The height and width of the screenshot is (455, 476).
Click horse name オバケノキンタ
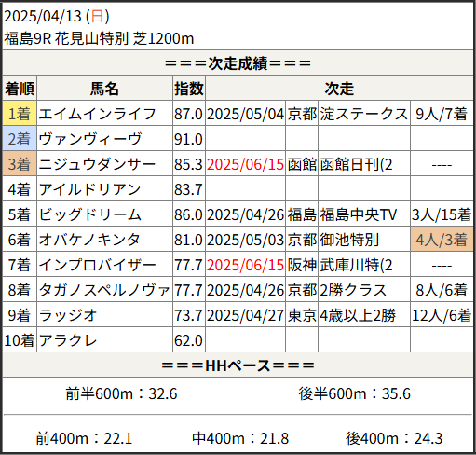(x=89, y=240)
